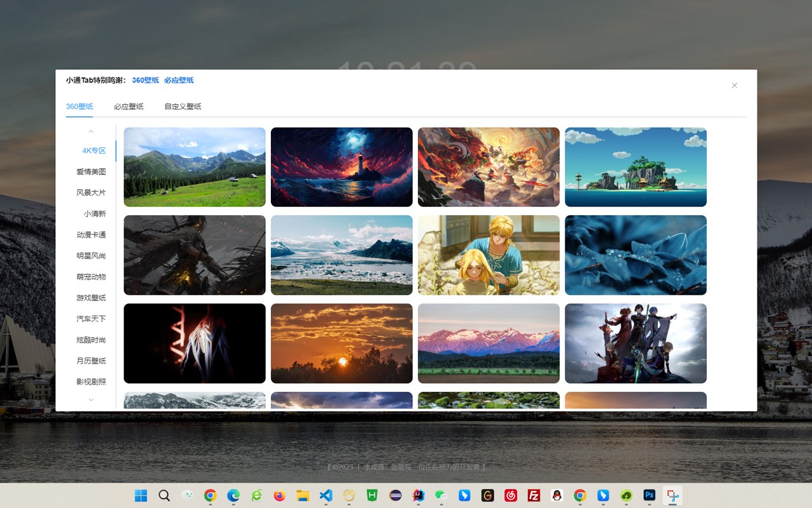Viewport: 812px width, 508px height.
Task: Open Photoshop from the taskbar
Action: [649, 495]
